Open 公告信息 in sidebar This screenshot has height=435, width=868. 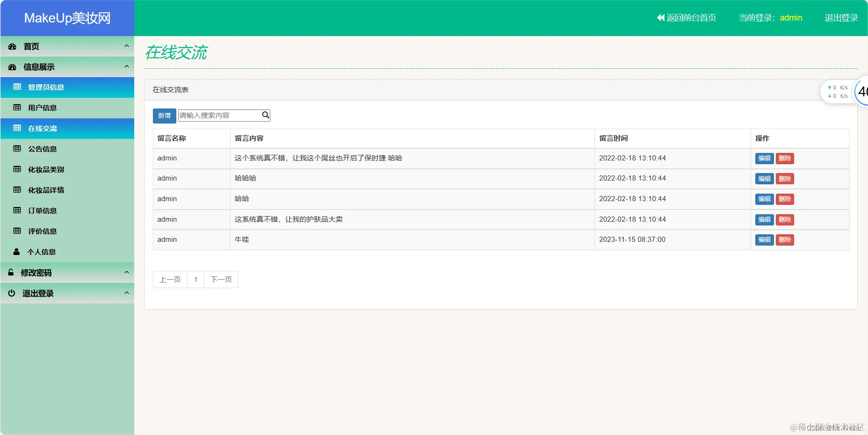[x=67, y=149]
